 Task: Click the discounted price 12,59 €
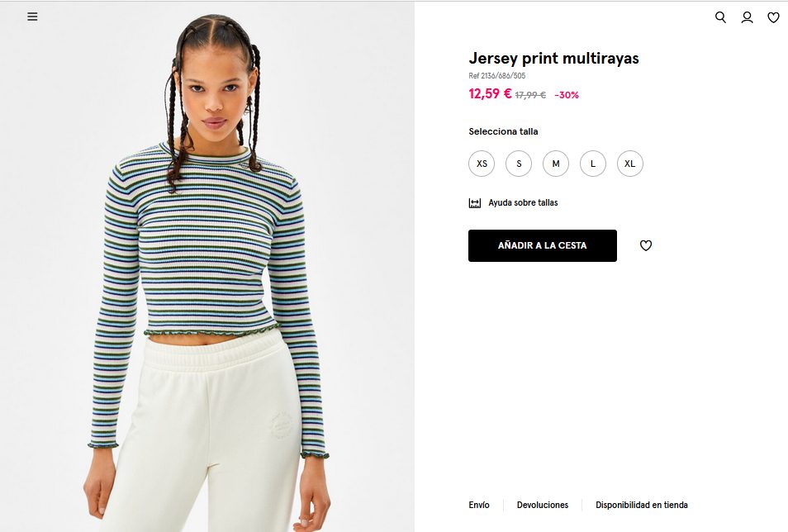point(490,93)
